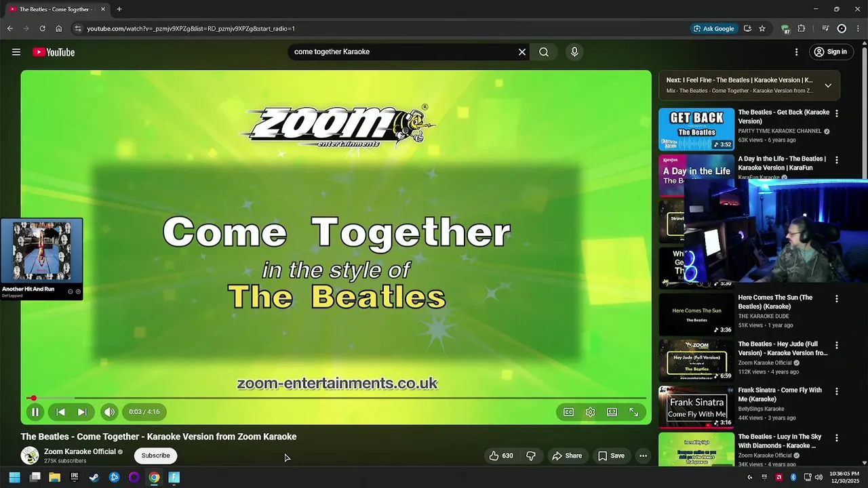
Task: Dislike the Come Together karaoke video
Action: [531, 455]
